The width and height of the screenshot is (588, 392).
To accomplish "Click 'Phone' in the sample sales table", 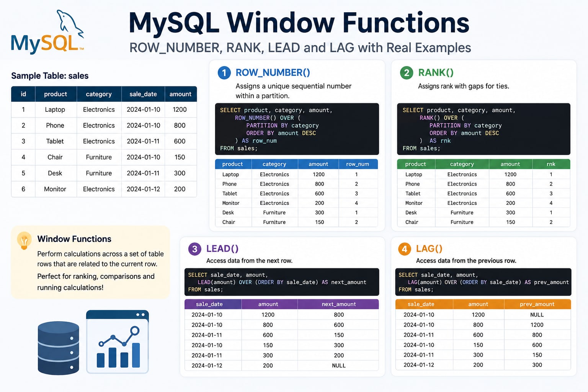I will point(55,126).
